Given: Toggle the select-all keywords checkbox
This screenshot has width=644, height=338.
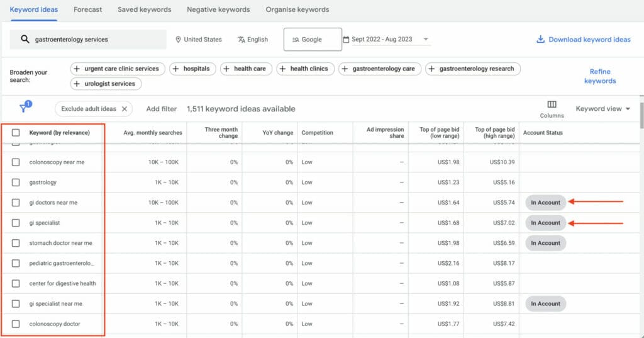Looking at the screenshot, I should 16,133.
